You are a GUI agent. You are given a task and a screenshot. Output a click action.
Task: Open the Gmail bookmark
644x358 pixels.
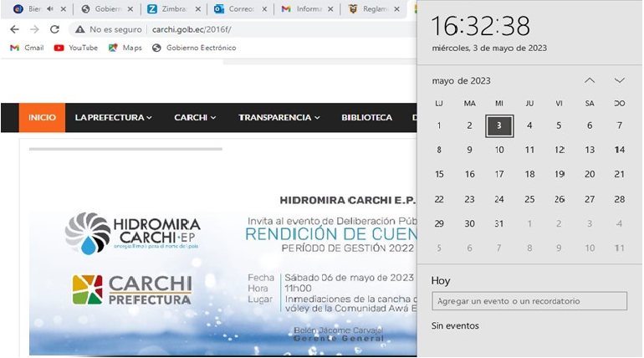point(27,48)
